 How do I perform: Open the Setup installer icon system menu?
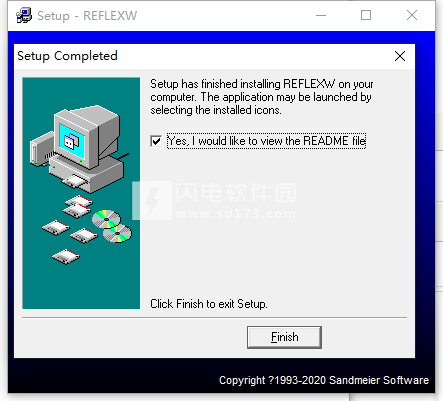(24, 15)
